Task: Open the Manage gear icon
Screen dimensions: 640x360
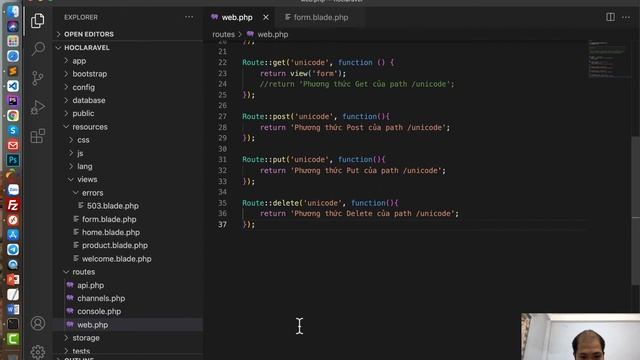Action: (38, 352)
